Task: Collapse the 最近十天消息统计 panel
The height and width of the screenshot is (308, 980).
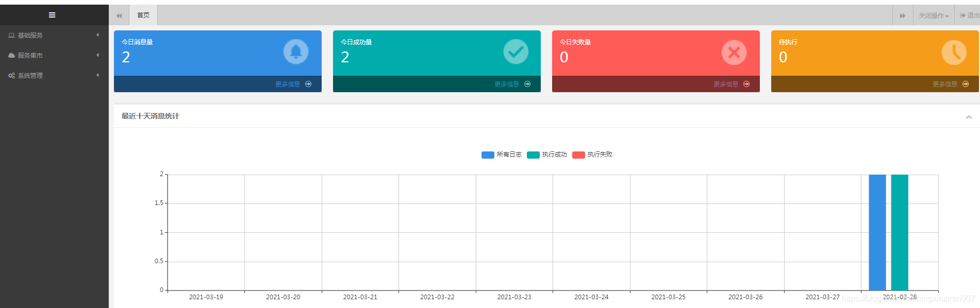Action: (x=969, y=117)
